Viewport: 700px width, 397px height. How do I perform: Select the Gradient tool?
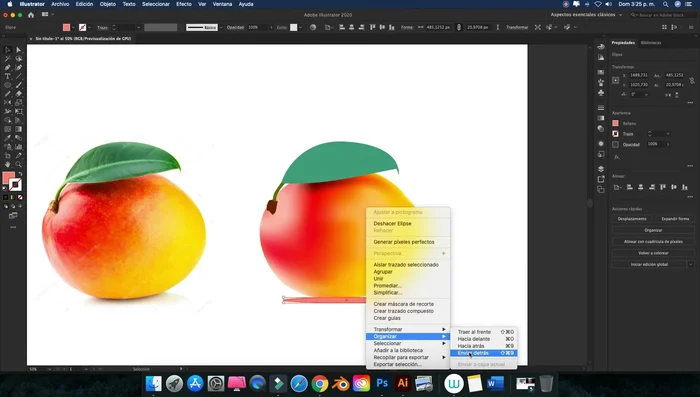pos(18,129)
